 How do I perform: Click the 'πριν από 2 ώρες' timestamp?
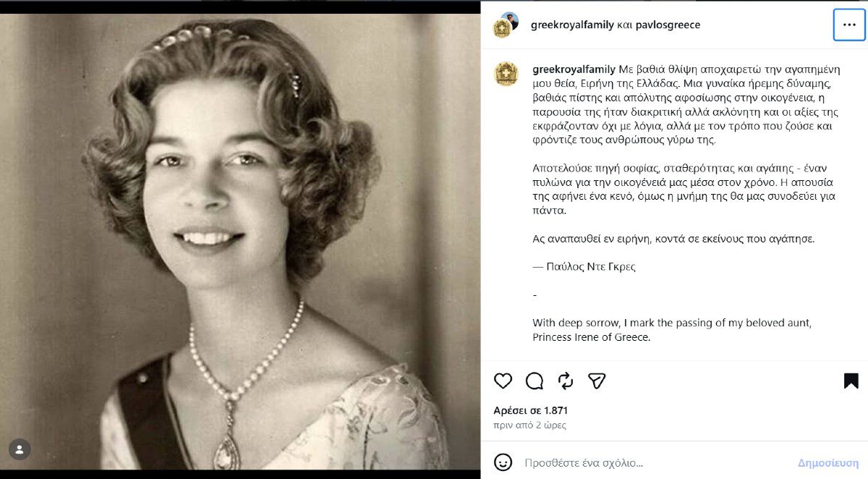click(x=529, y=425)
